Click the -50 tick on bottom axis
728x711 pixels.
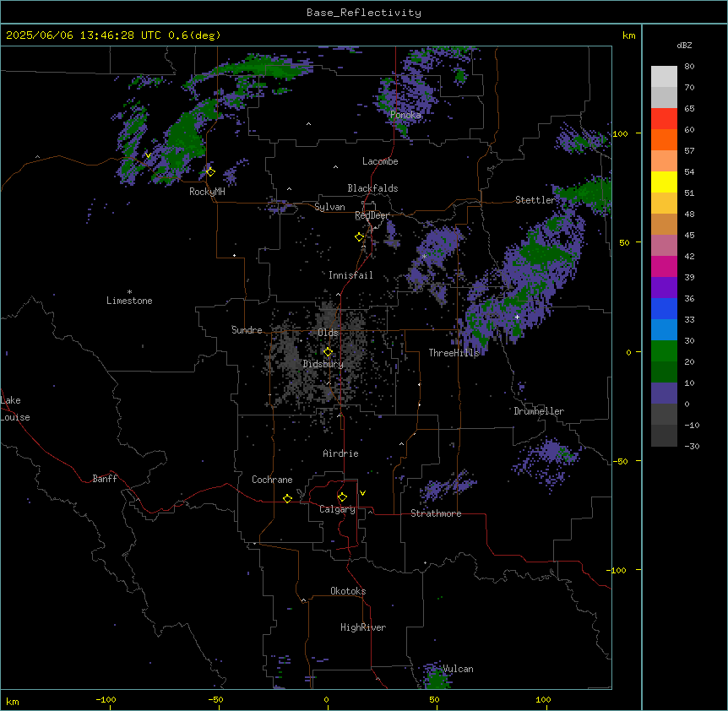[x=215, y=699]
